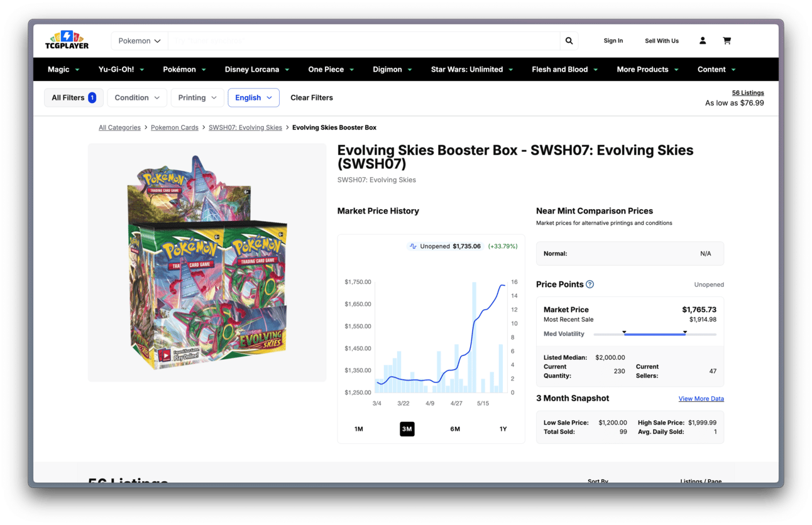This screenshot has height=525, width=812.
Task: Click the Unopened price trend icon
Action: click(413, 246)
